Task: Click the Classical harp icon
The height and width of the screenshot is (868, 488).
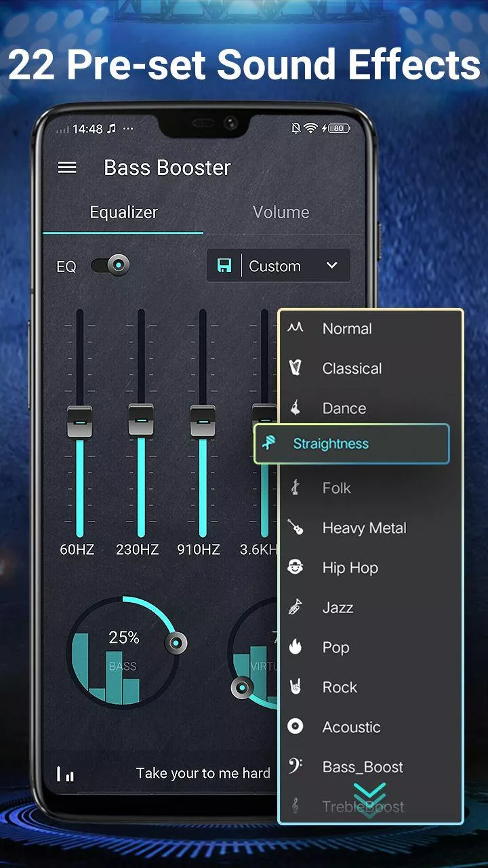Action: click(x=295, y=368)
